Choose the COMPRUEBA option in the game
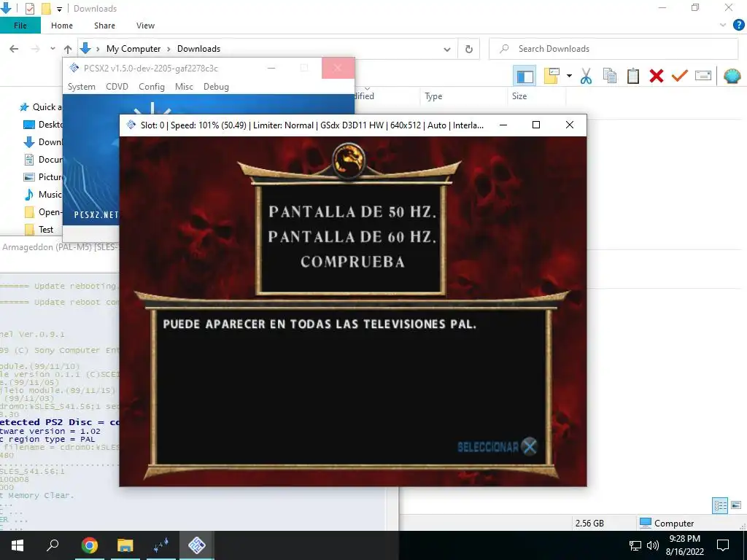Screen dimensions: 747x560 click(x=352, y=262)
